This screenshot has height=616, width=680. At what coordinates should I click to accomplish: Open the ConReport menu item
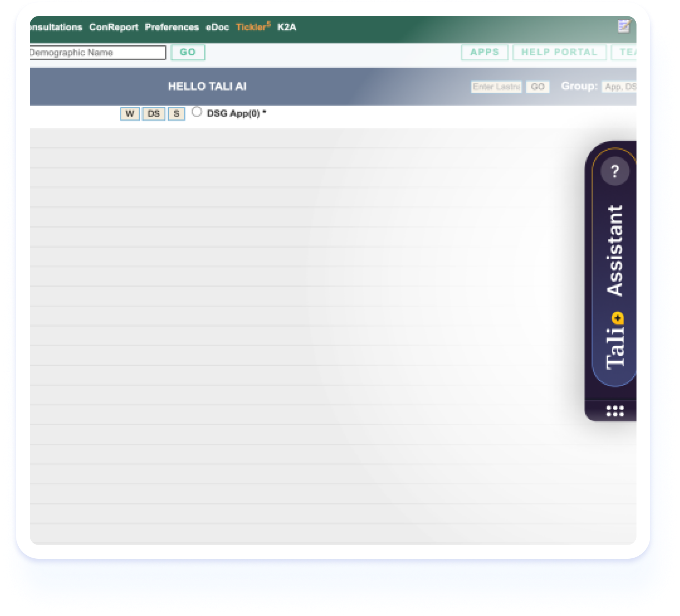tap(114, 27)
